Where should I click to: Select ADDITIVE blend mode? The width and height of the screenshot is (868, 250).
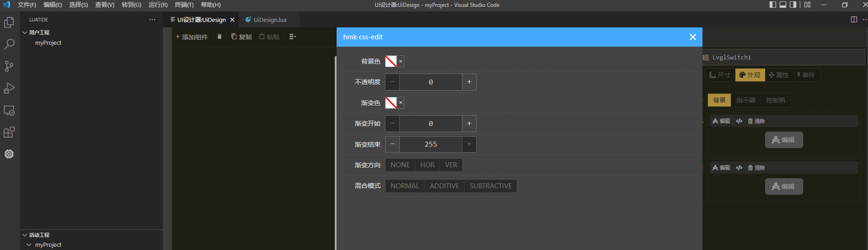click(x=445, y=186)
